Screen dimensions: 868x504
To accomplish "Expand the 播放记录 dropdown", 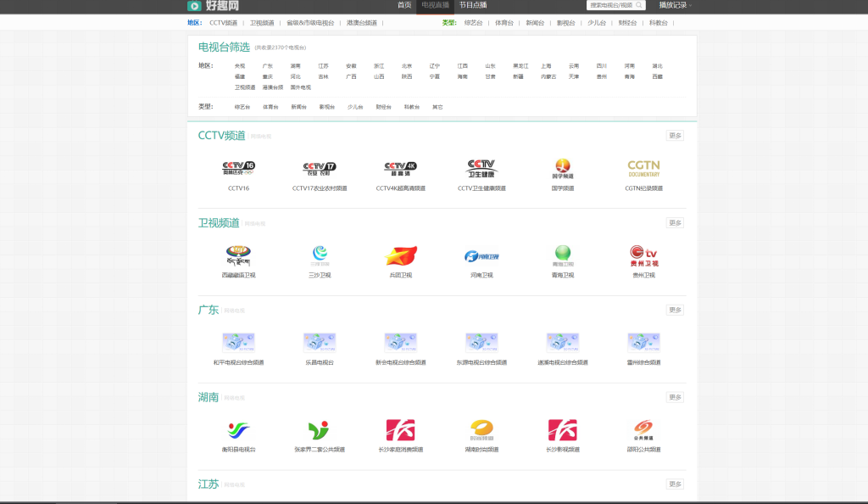I will (x=674, y=6).
